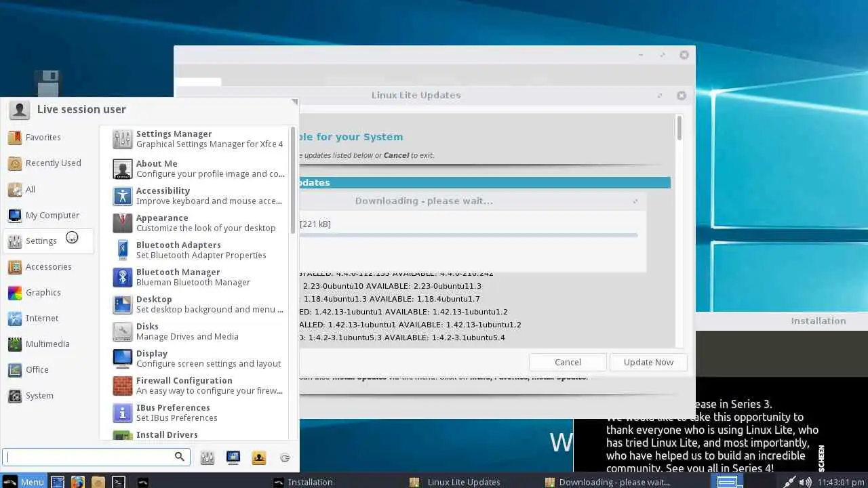Image resolution: width=868 pixels, height=488 pixels.
Task: Click the switch user icon in menu
Action: pyautogui.click(x=259, y=457)
